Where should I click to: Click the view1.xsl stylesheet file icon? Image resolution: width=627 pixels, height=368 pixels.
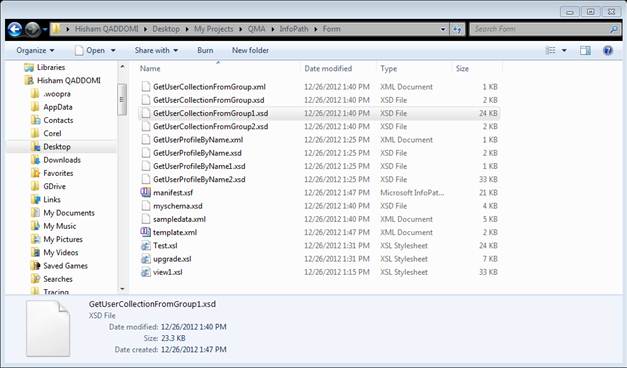[x=146, y=272]
